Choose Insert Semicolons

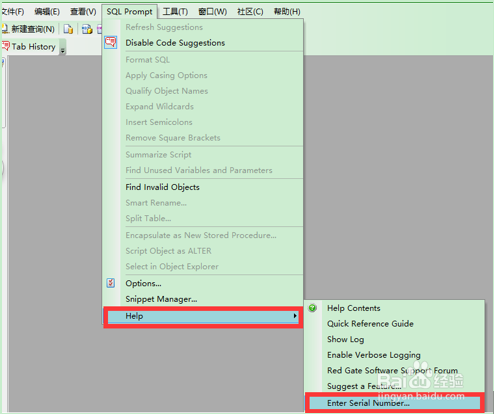tap(159, 122)
